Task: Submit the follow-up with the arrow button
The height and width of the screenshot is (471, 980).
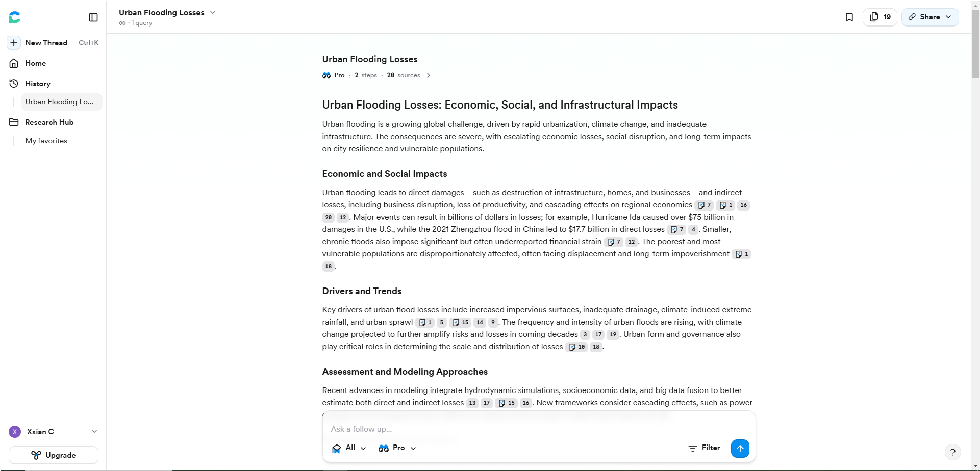Action: (x=740, y=448)
